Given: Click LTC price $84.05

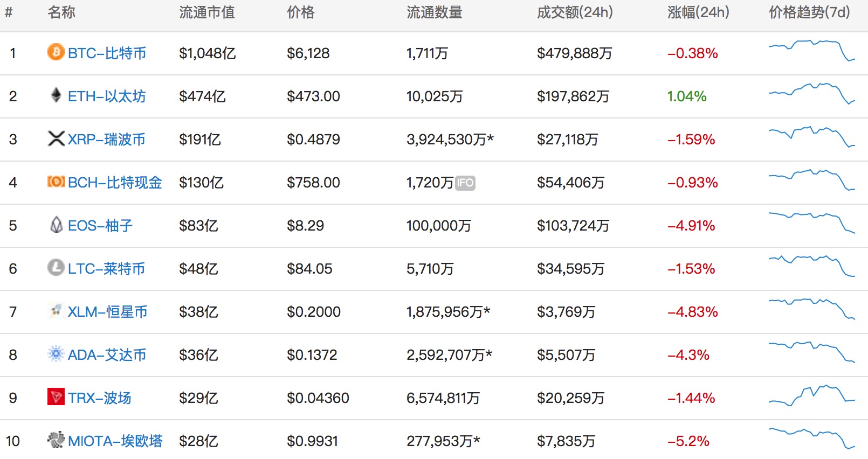Looking at the screenshot, I should (x=309, y=269).
